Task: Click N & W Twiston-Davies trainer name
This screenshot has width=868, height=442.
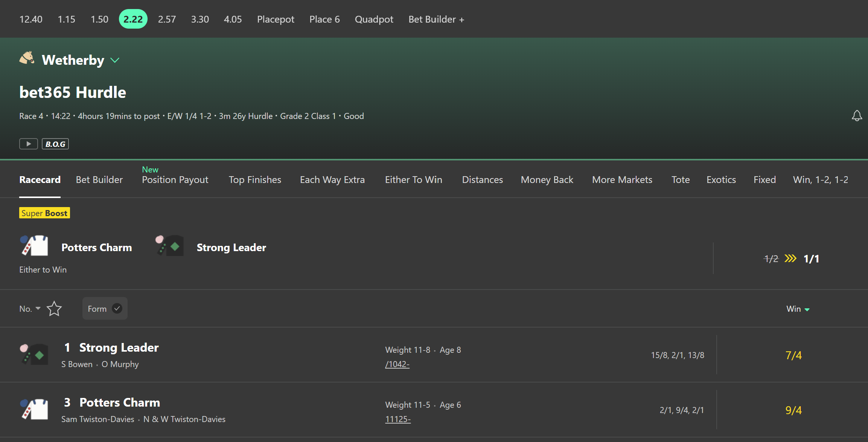Action: coord(184,419)
